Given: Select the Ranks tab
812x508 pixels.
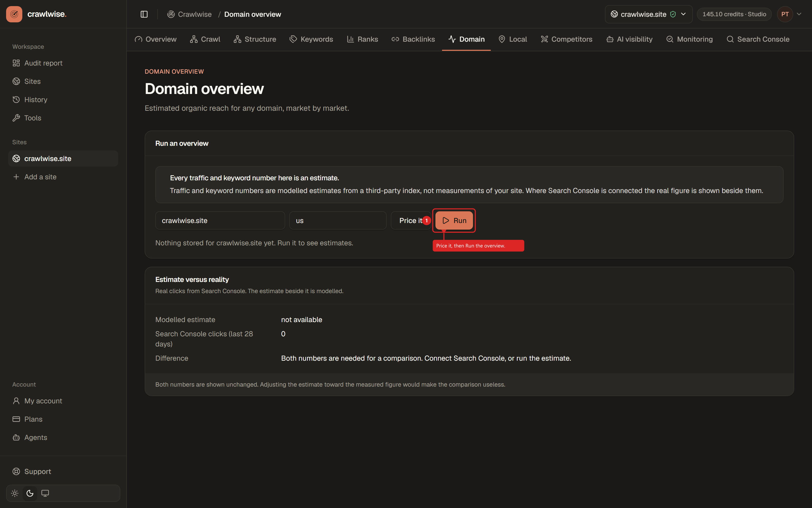Looking at the screenshot, I should pyautogui.click(x=362, y=39).
